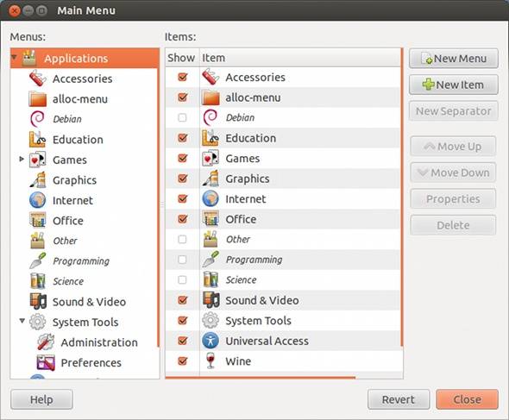The height and width of the screenshot is (420, 509).
Task: Select the Programming row in Items list
Action: [x=283, y=260]
